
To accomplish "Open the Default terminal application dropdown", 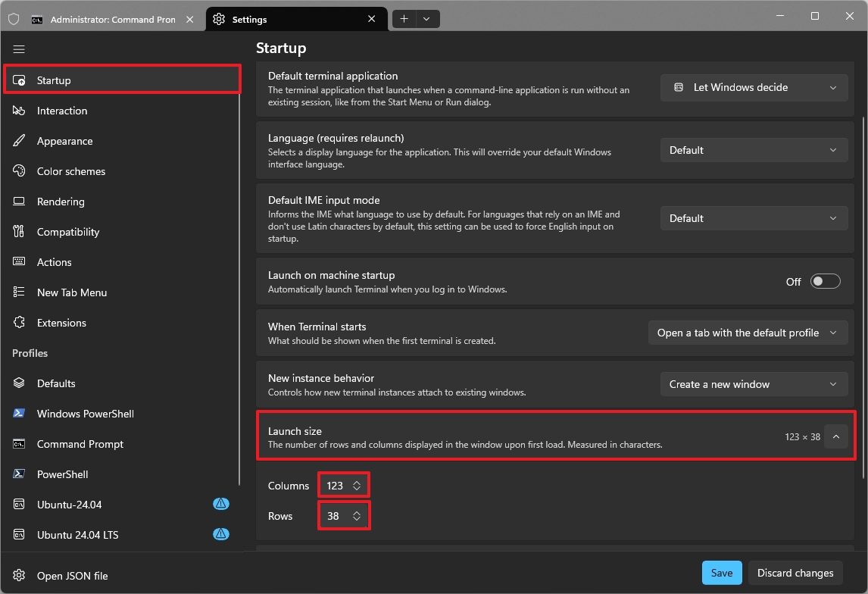I will (x=754, y=87).
